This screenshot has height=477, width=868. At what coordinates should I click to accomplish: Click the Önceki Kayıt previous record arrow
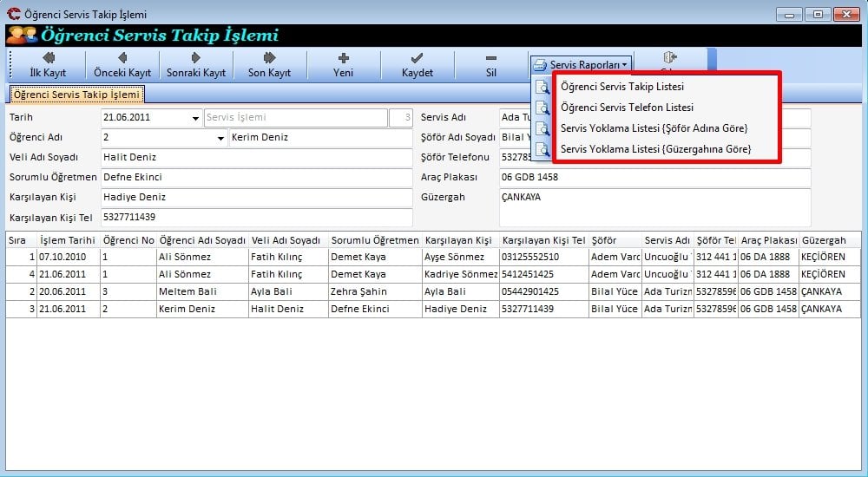click(x=122, y=65)
